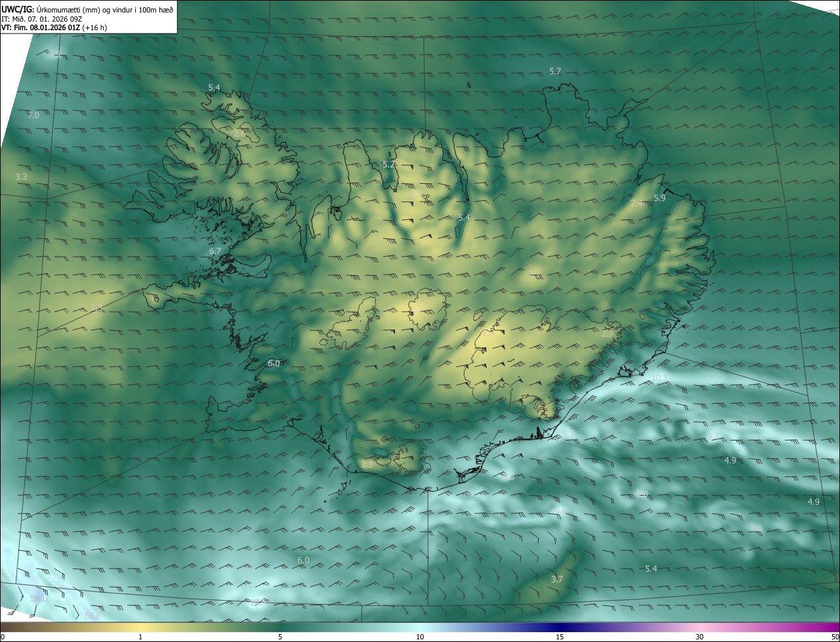Click the 7.0 value label on the map
Viewport: 840px width, 642px height.
tap(33, 115)
